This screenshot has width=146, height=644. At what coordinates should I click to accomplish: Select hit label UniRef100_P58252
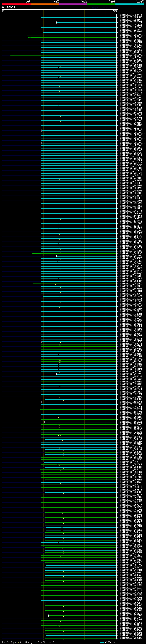tap(131, 191)
